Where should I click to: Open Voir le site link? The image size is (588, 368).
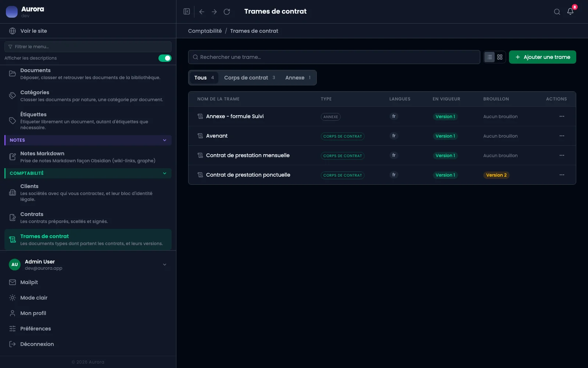[x=33, y=31]
